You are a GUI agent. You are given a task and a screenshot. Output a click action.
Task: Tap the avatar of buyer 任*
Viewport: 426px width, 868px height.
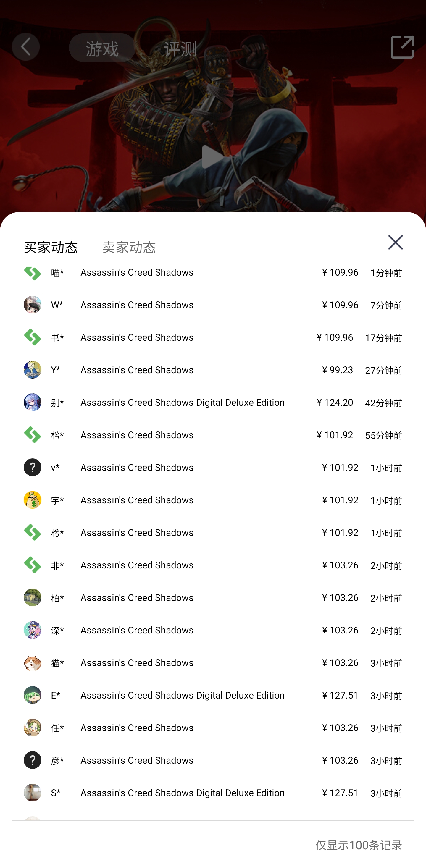(32, 728)
